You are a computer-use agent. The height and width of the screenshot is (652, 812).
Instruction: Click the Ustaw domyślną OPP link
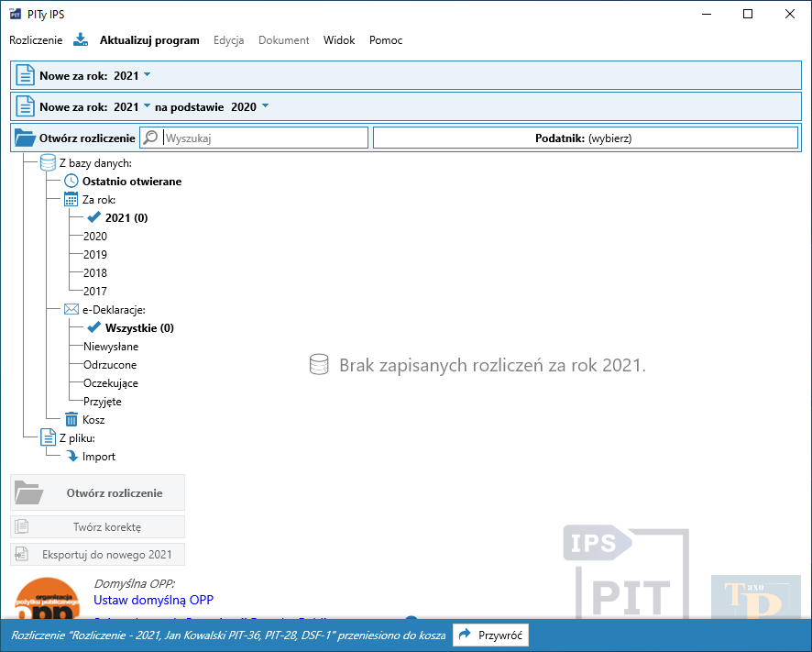153,600
